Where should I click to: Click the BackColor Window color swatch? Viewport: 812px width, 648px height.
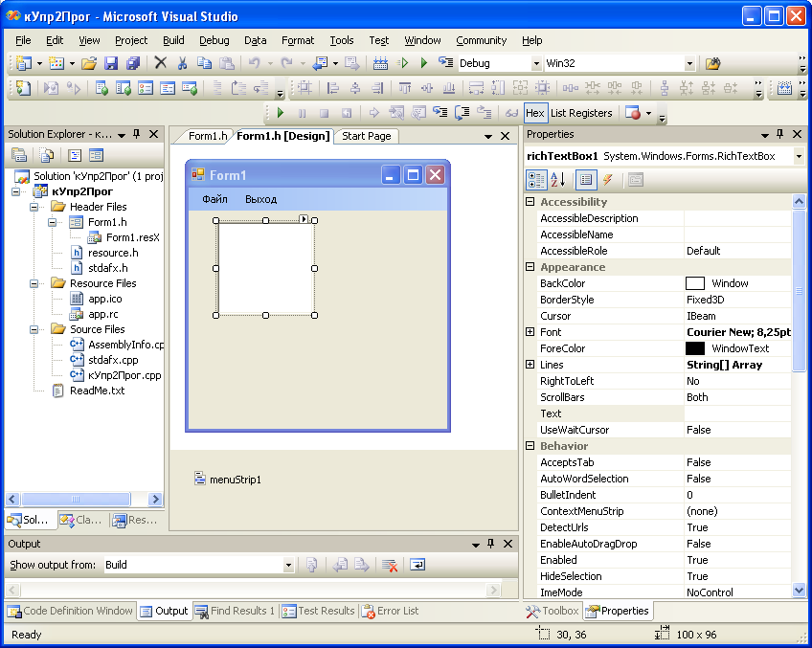pyautogui.click(x=695, y=283)
